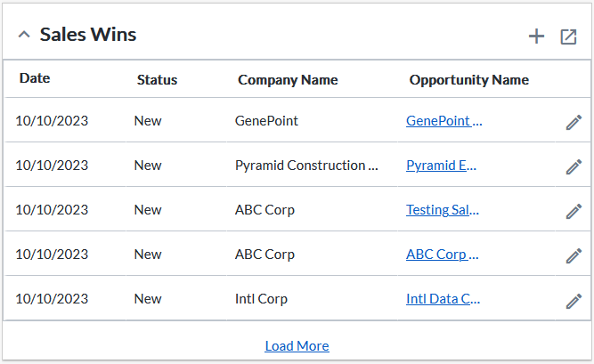Add a new Sales Win with plus icon

tap(536, 36)
